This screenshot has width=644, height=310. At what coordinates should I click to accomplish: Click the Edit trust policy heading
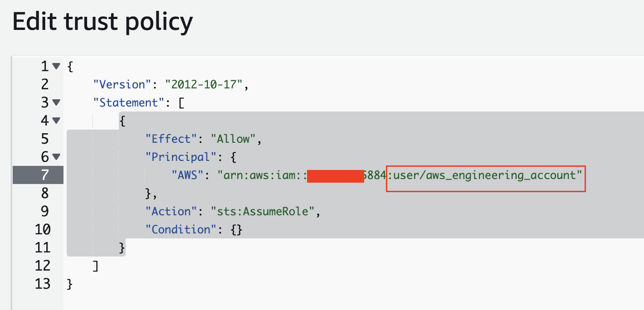point(102,22)
